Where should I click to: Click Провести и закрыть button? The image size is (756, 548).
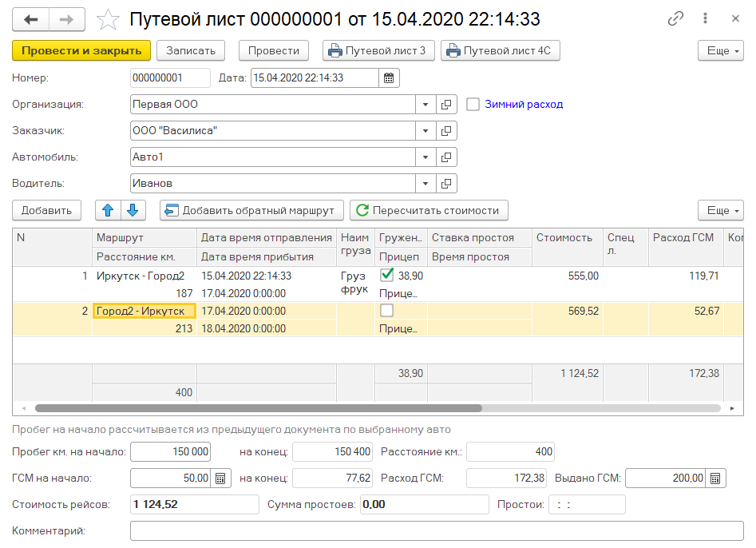(x=81, y=50)
